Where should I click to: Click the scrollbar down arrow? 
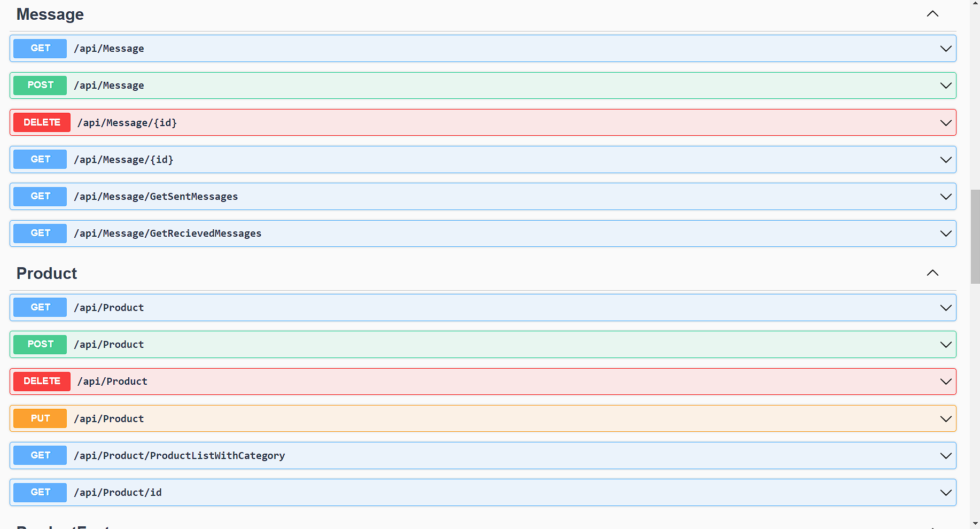pos(975,524)
